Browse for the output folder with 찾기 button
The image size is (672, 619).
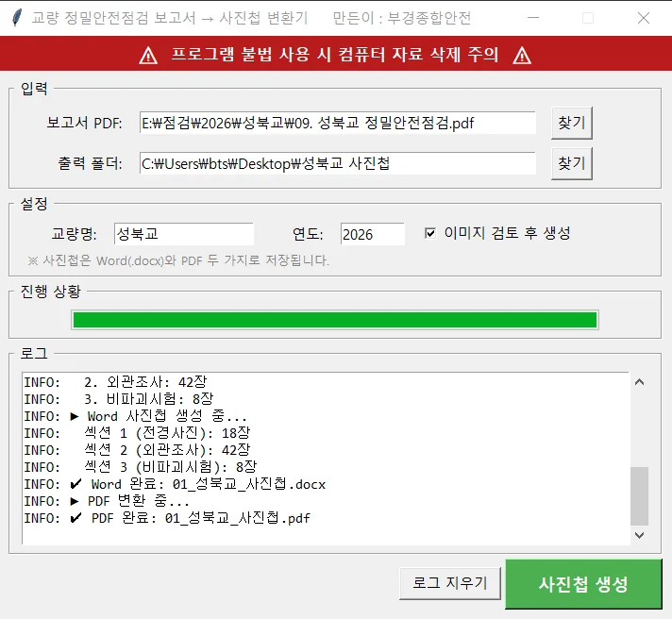pos(572,163)
